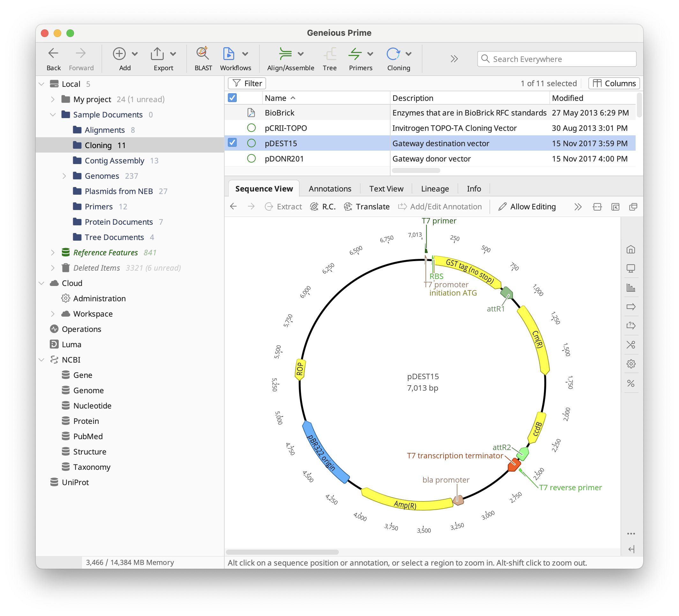
Task: Click the BLAST toolbar icon
Action: 203,54
